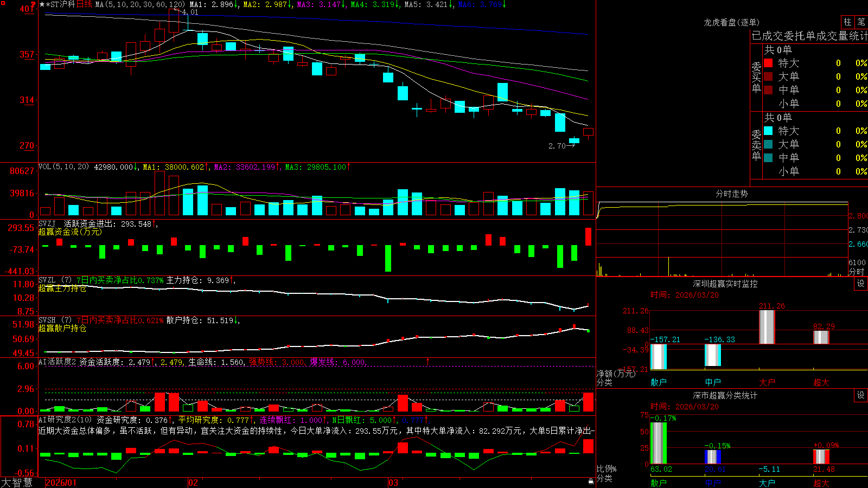Click the dark red 中单 buy-order swatch
This screenshot has width=868, height=488.
coord(768,90)
